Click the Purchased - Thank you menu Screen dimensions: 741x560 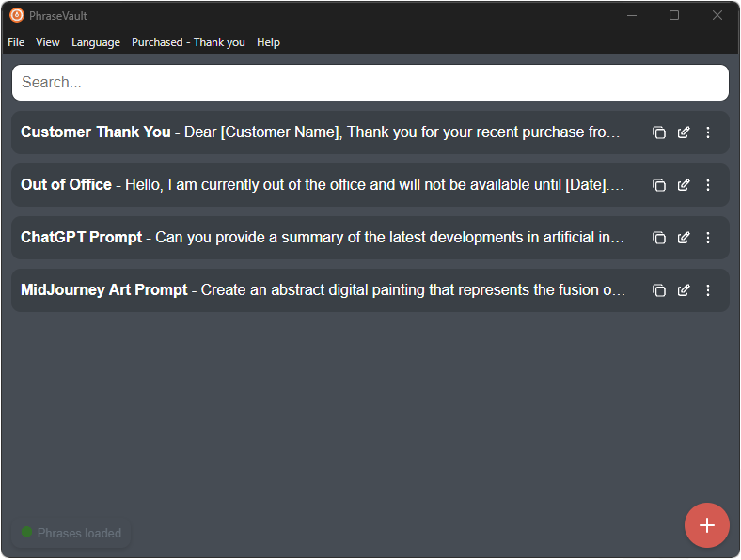(x=188, y=42)
